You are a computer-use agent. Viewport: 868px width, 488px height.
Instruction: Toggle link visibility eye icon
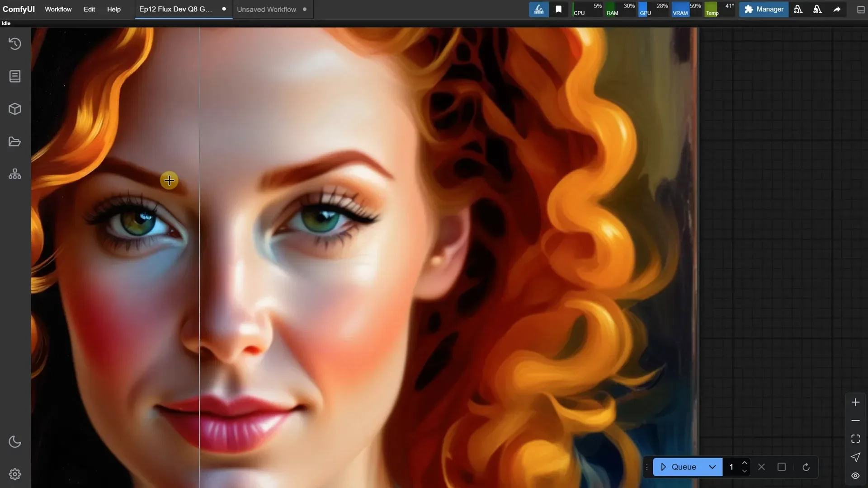coord(855,475)
